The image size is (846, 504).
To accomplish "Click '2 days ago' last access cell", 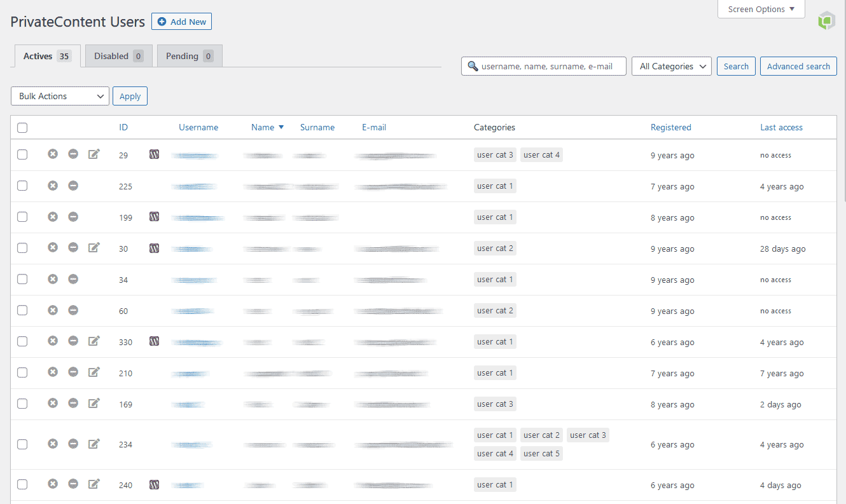I will 780,404.
